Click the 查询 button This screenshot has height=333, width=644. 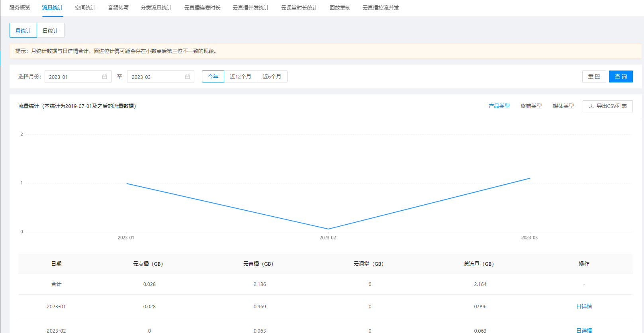coord(621,76)
